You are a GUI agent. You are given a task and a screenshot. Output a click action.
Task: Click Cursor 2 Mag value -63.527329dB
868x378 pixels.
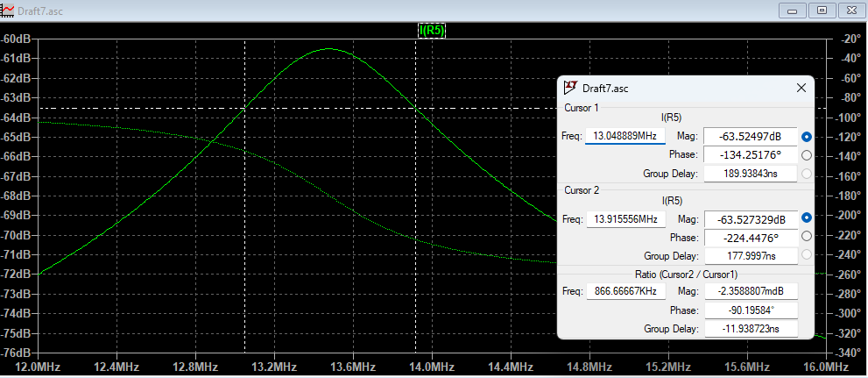click(751, 219)
